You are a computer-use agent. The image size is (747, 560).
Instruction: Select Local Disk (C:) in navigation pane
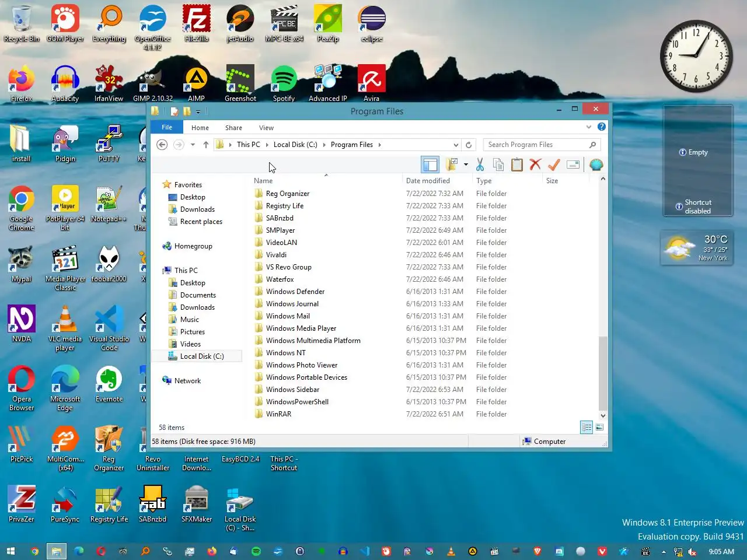202,356
